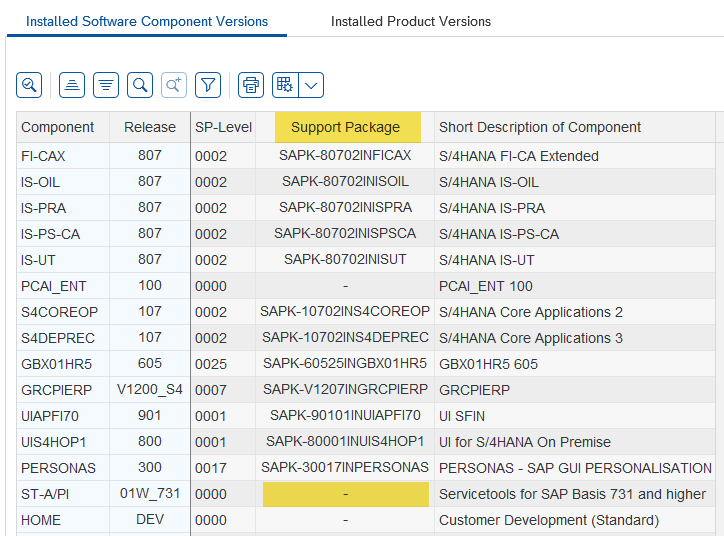The width and height of the screenshot is (724, 536).
Task: Sort descending using toolbar icon
Action: click(106, 85)
